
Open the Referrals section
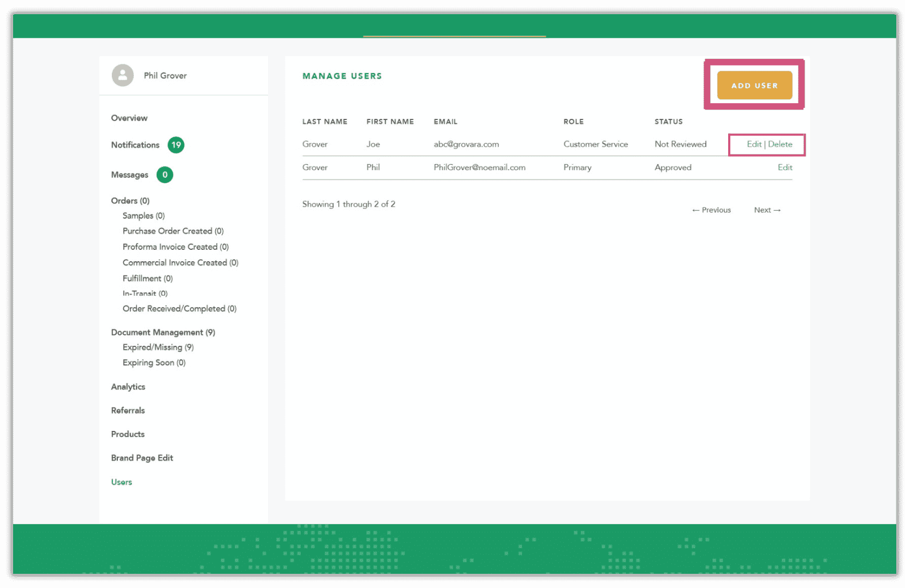(x=128, y=411)
